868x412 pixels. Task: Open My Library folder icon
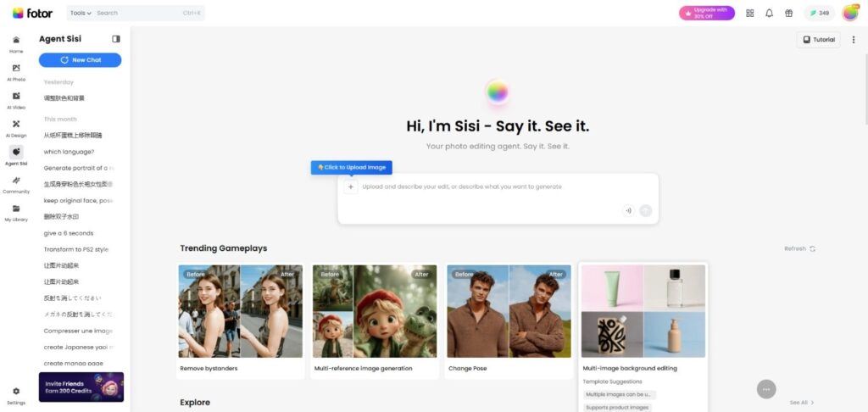pos(16,211)
